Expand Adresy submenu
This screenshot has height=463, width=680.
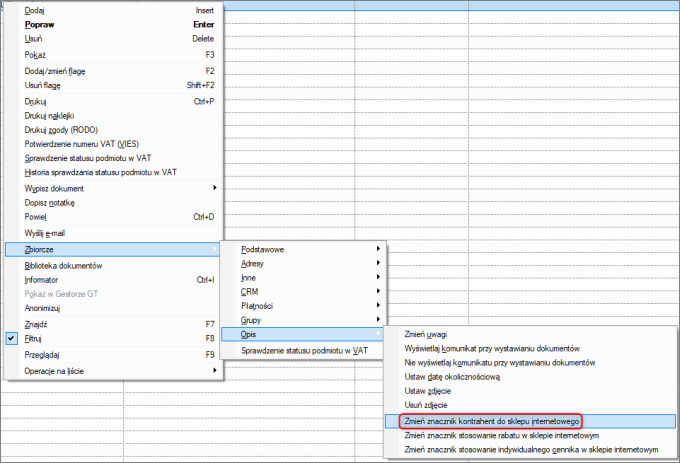[302, 264]
